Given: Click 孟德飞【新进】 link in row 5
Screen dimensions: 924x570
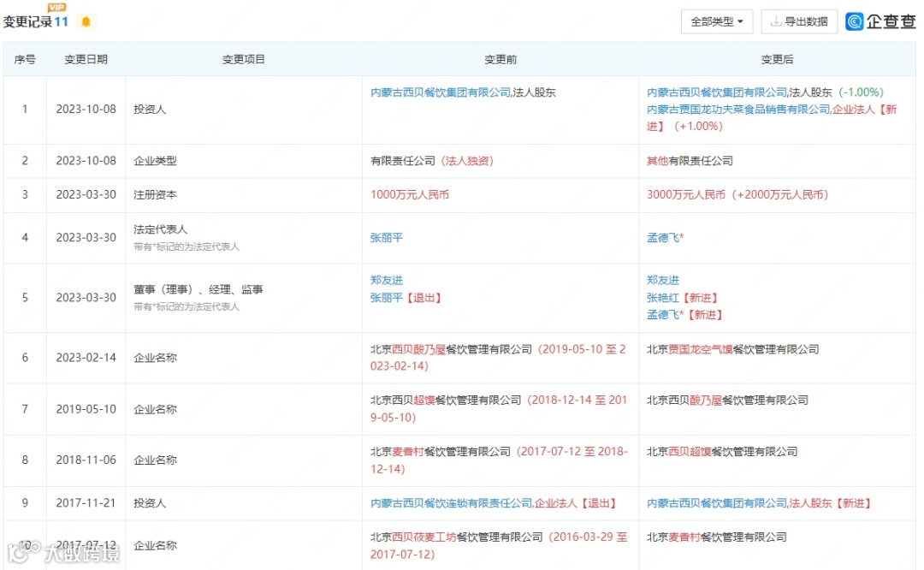Looking at the screenshot, I should pos(684,315).
